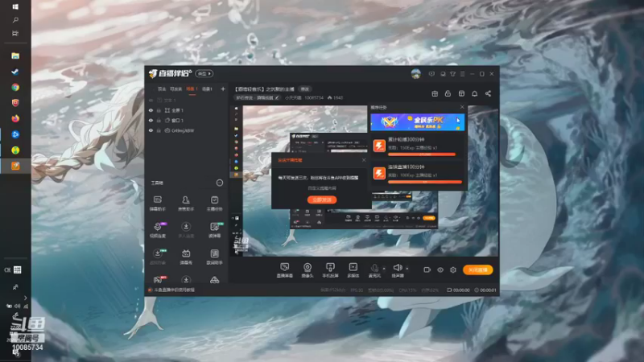Open the 房管助手 tool
The height and width of the screenshot is (362, 644).
coord(186,204)
